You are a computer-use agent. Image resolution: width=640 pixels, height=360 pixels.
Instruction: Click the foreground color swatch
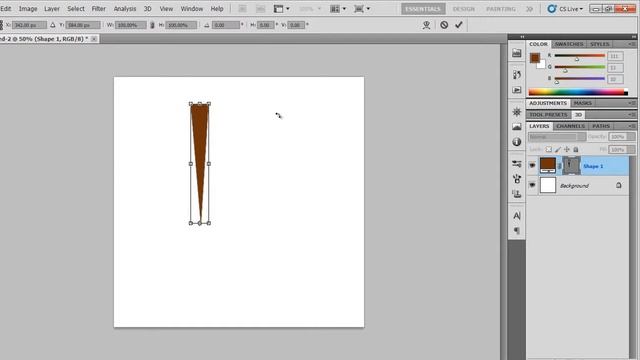(x=535, y=58)
